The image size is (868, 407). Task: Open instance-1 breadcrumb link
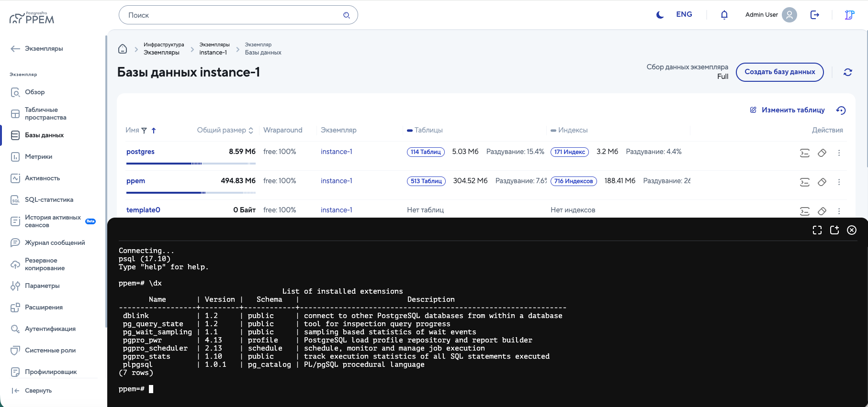(x=213, y=53)
